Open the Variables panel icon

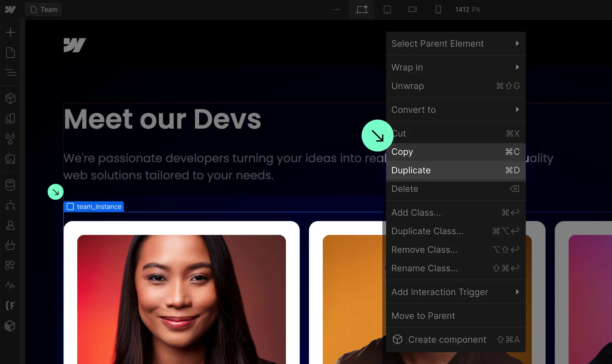(10, 119)
